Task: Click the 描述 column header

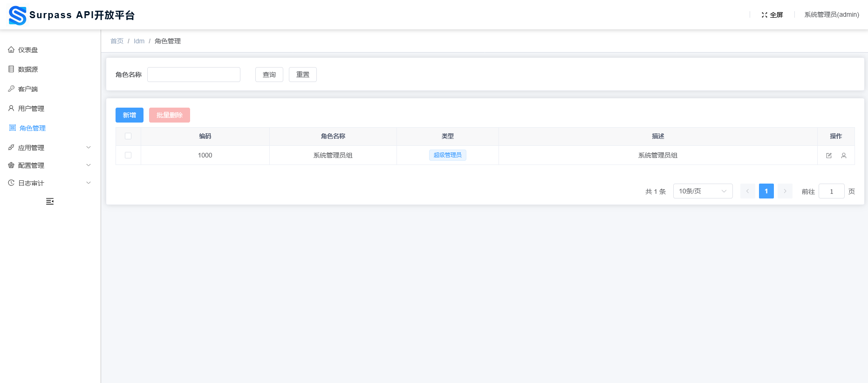Action: [658, 136]
